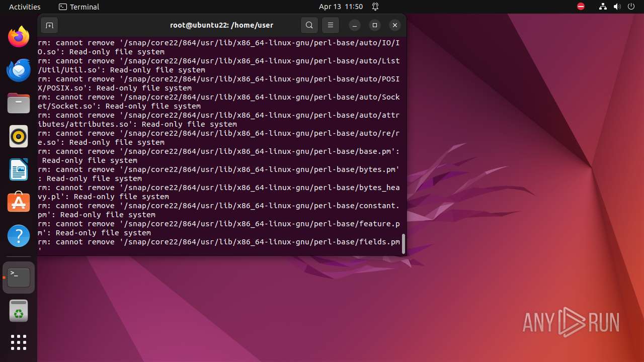
Task: Click the text 'vy.pl': Read-only file system
Action: point(103,197)
